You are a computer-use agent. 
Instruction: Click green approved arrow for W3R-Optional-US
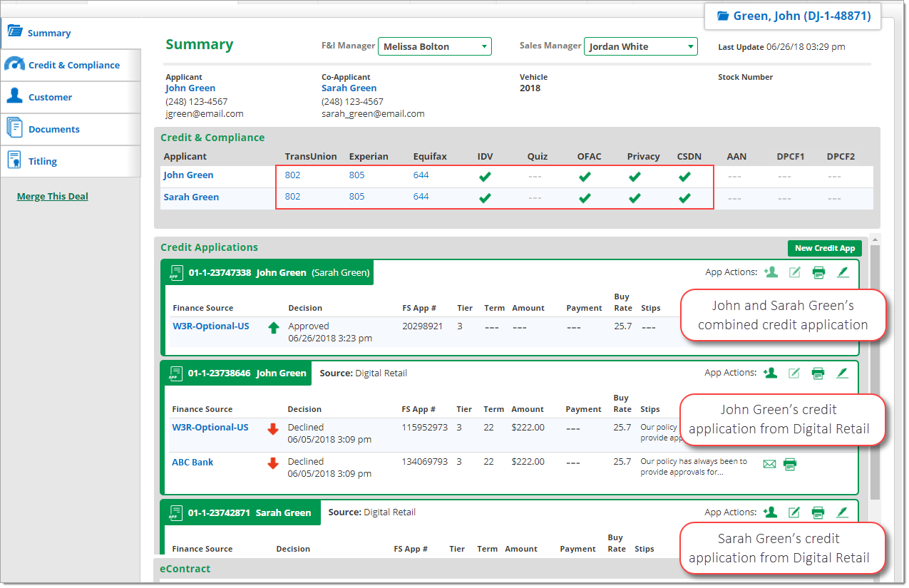(x=273, y=328)
